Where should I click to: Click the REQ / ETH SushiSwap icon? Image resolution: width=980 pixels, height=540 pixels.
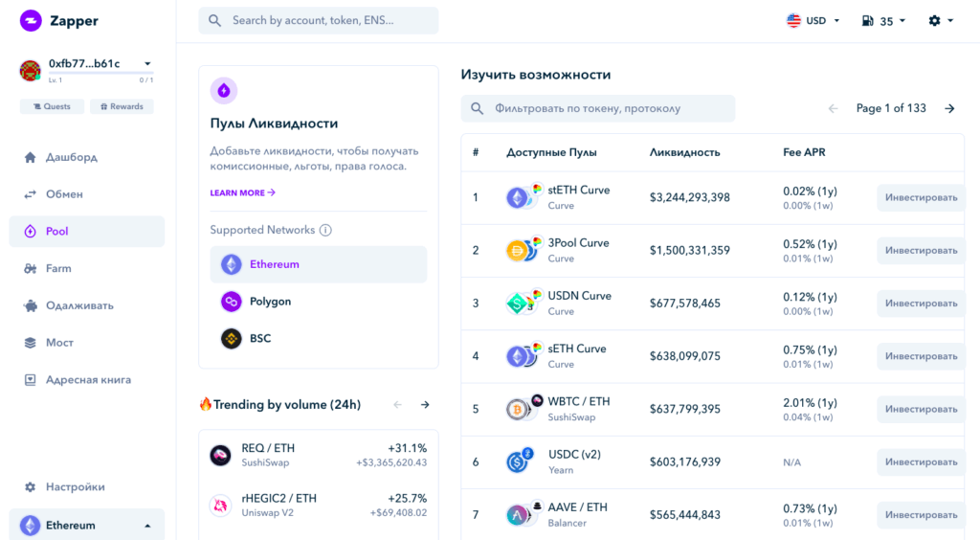(221, 456)
